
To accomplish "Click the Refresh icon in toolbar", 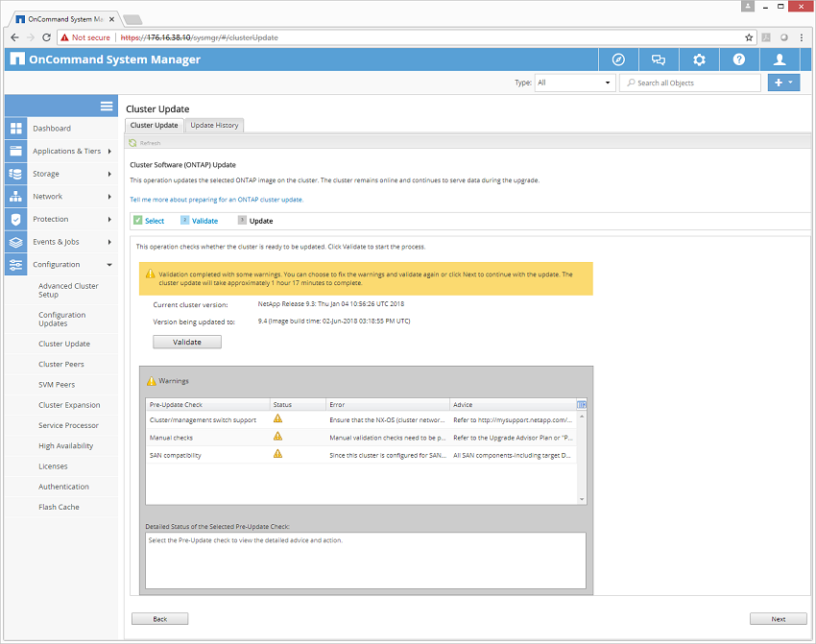I will pyautogui.click(x=132, y=143).
